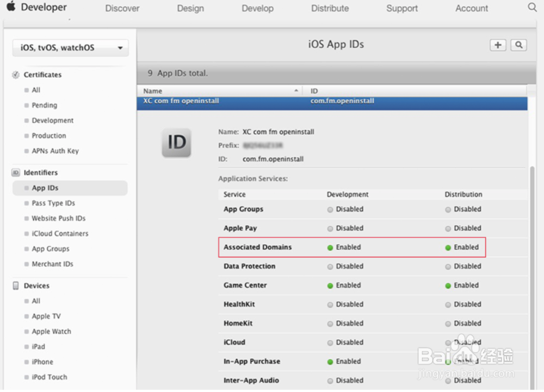Open the Distribute menu

(x=330, y=8)
